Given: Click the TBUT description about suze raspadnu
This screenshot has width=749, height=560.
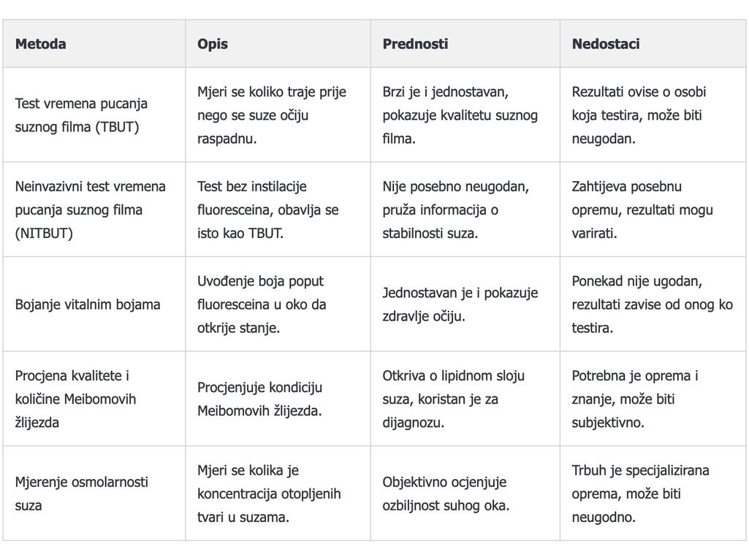Looking at the screenshot, I should (x=271, y=115).
